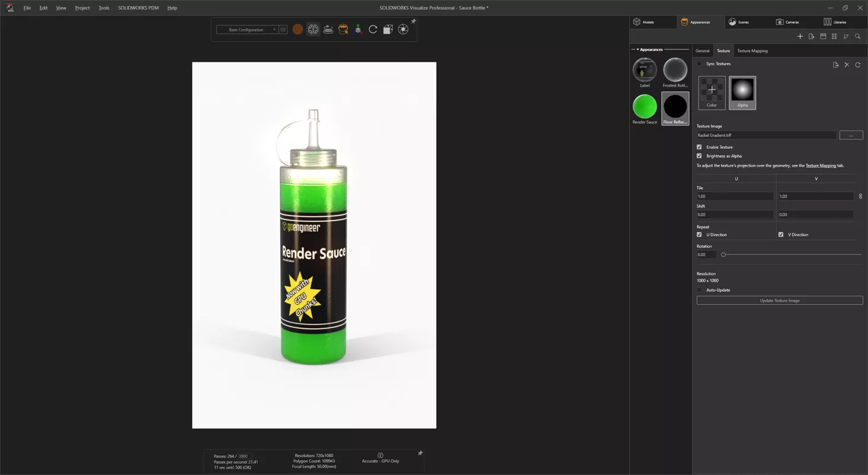This screenshot has width=868, height=475.
Task: Click the Tile V value field
Action: 816,196
